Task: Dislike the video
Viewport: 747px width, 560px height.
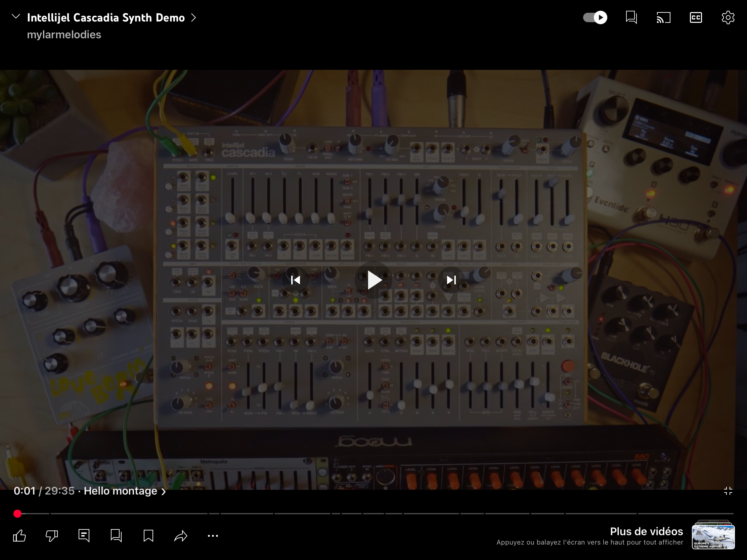Action: point(52,536)
